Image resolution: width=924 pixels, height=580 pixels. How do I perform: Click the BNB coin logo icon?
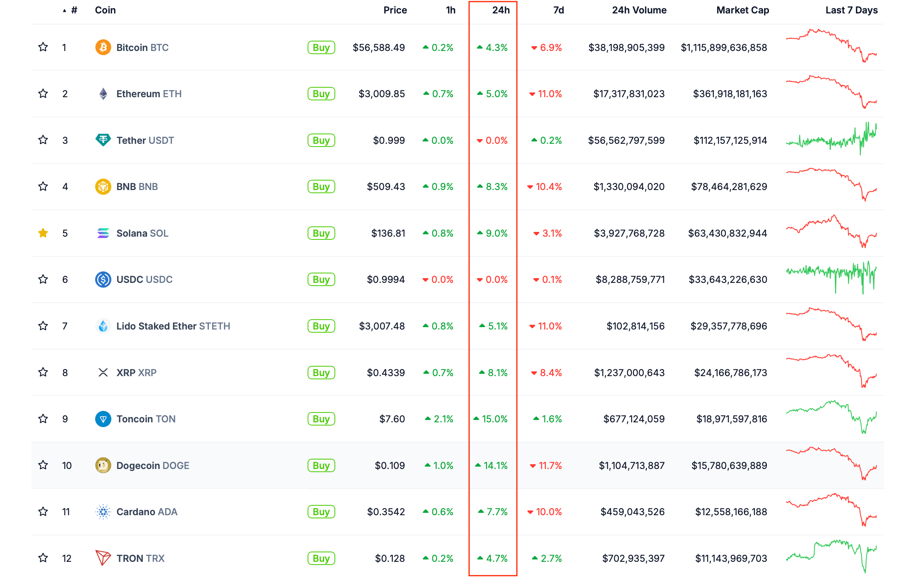coord(103,186)
